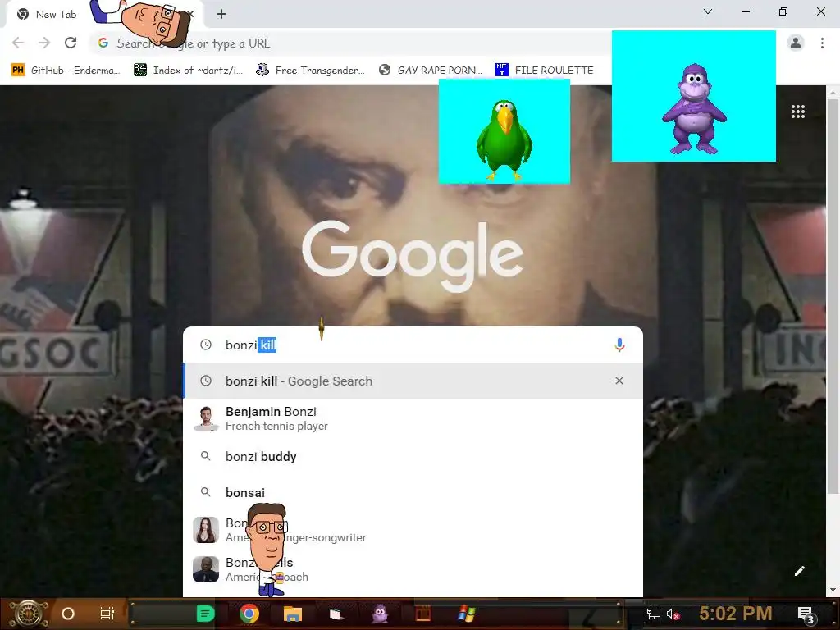Click the clock history icon beside bonzi kill suggestion
The width and height of the screenshot is (840, 630).
click(206, 381)
